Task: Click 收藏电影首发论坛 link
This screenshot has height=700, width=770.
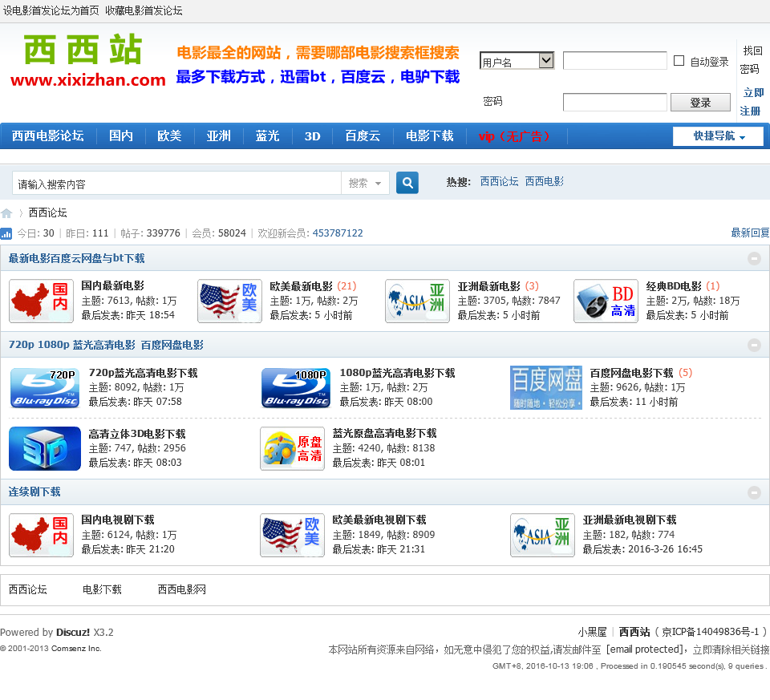Action: (144, 10)
